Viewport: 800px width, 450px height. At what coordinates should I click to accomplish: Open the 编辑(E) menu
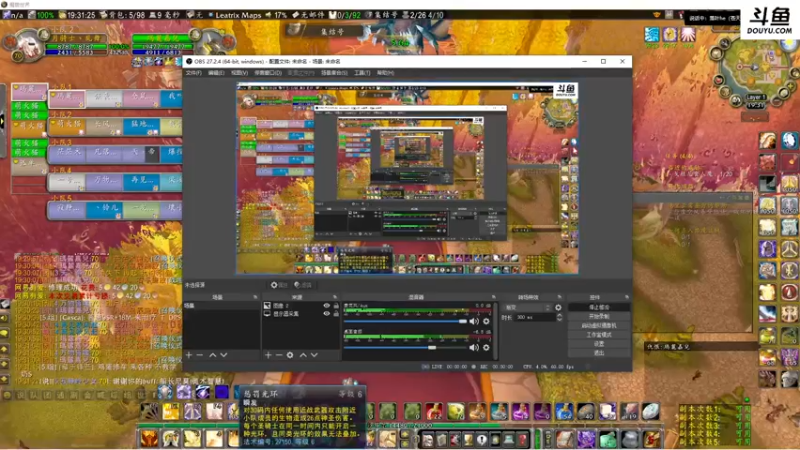coord(216,73)
